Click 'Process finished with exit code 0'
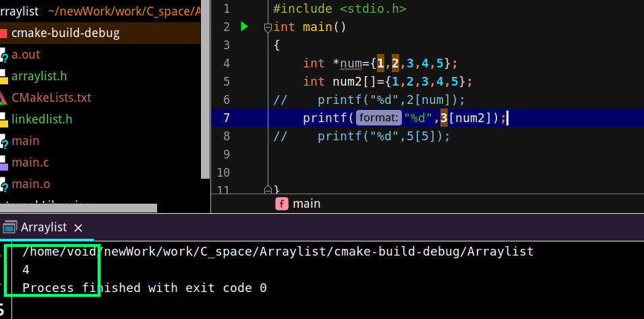644x319 pixels. tap(144, 288)
